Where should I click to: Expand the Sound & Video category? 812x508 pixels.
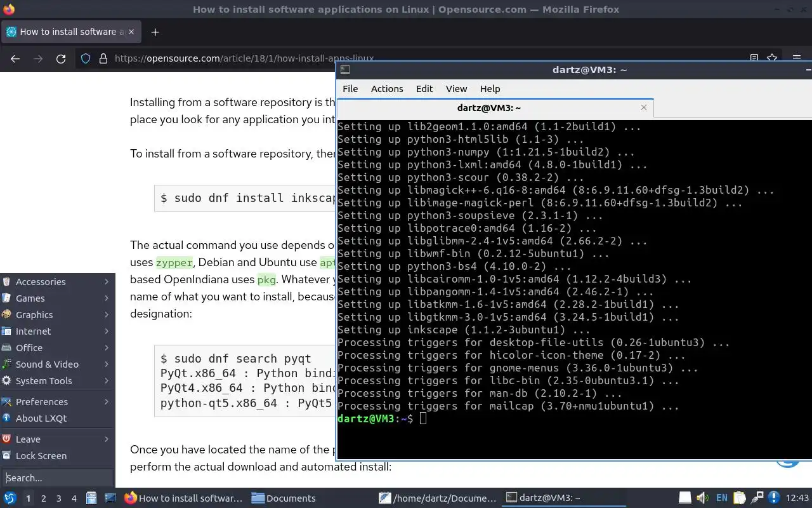click(57, 364)
